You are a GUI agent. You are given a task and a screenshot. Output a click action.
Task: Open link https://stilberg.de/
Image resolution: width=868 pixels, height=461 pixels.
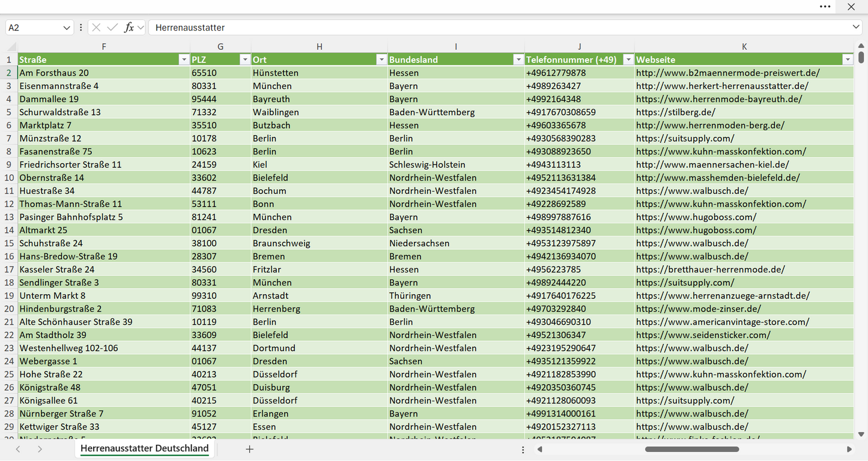(x=676, y=112)
